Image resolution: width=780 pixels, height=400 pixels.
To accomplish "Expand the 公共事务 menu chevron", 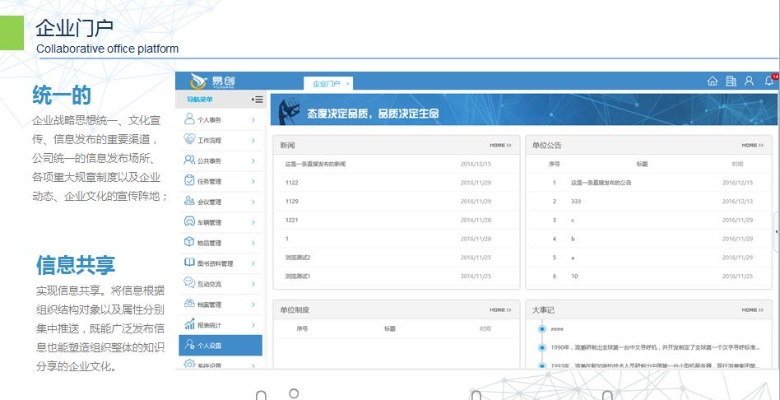I will click(x=253, y=161).
